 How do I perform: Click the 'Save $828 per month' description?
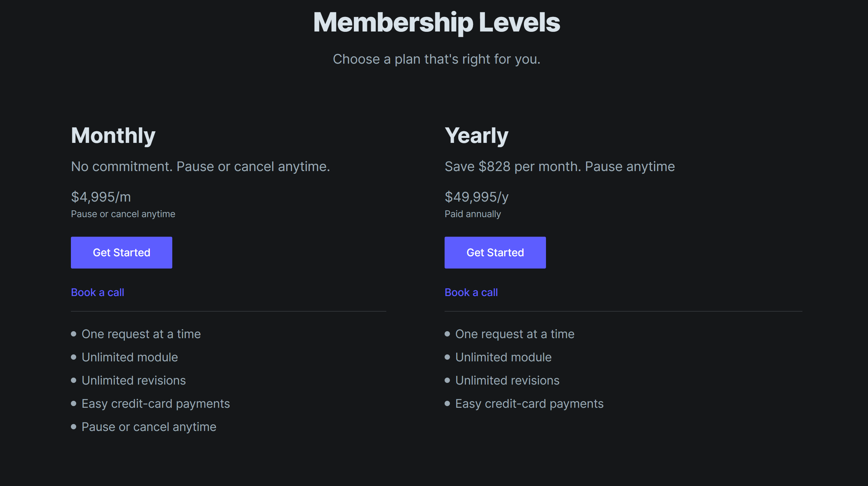tap(559, 167)
